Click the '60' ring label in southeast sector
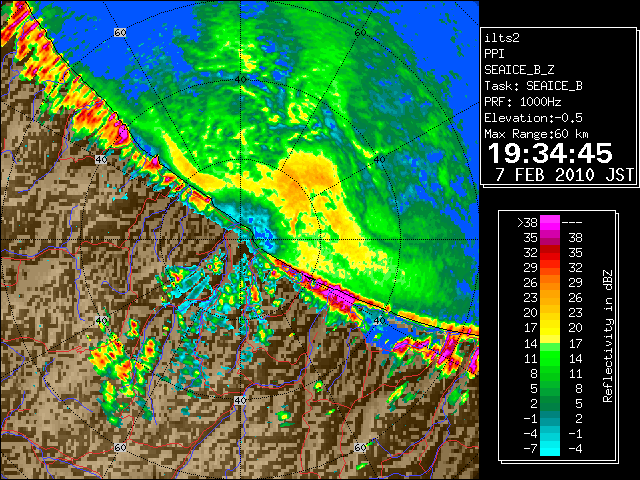Viewport: 640px width, 480px height. (x=360, y=447)
